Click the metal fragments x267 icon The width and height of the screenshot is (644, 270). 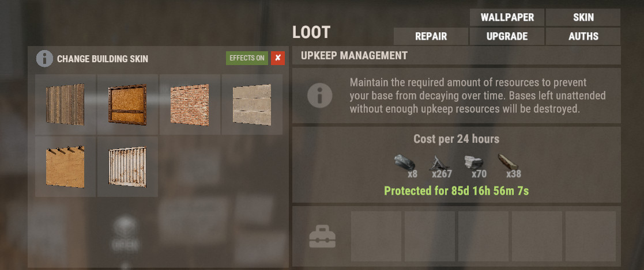coord(439,163)
